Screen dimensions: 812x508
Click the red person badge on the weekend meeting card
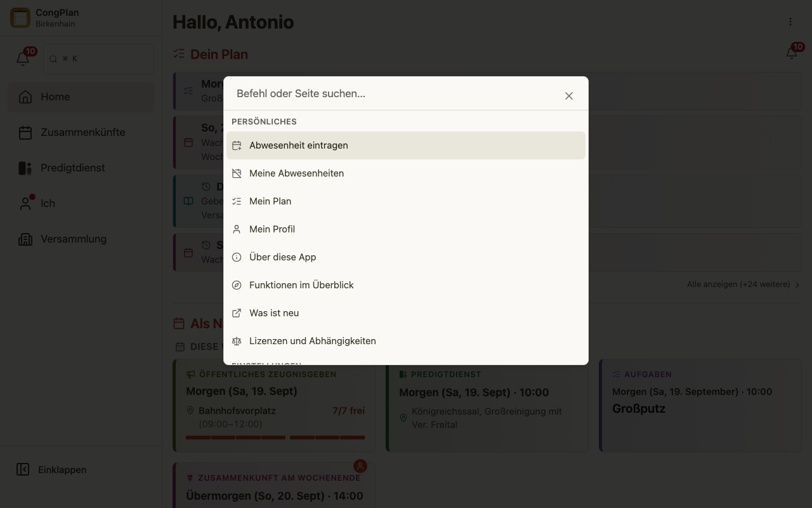coord(360,467)
